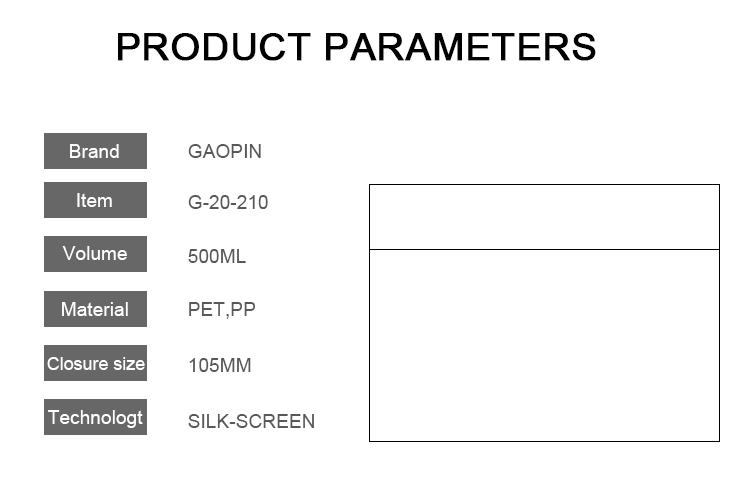Click the Technologt label box
The image size is (750, 486).
point(95,417)
